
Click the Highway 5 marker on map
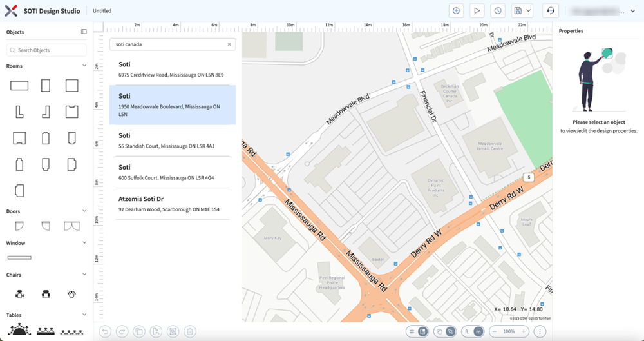click(x=529, y=177)
